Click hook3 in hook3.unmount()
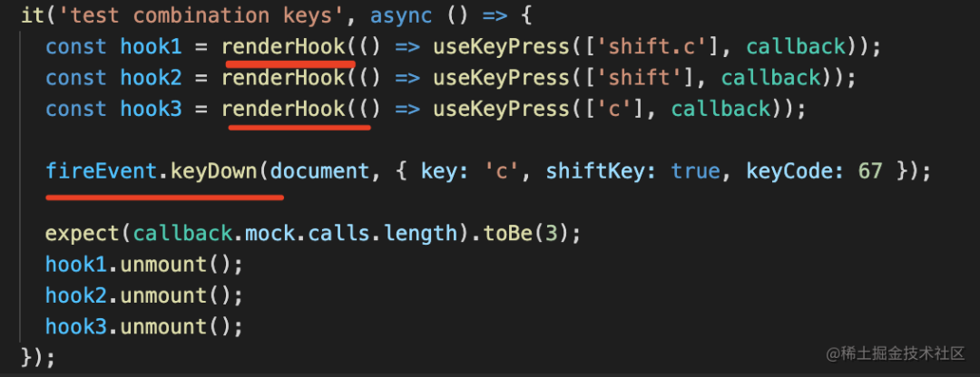 [76, 327]
